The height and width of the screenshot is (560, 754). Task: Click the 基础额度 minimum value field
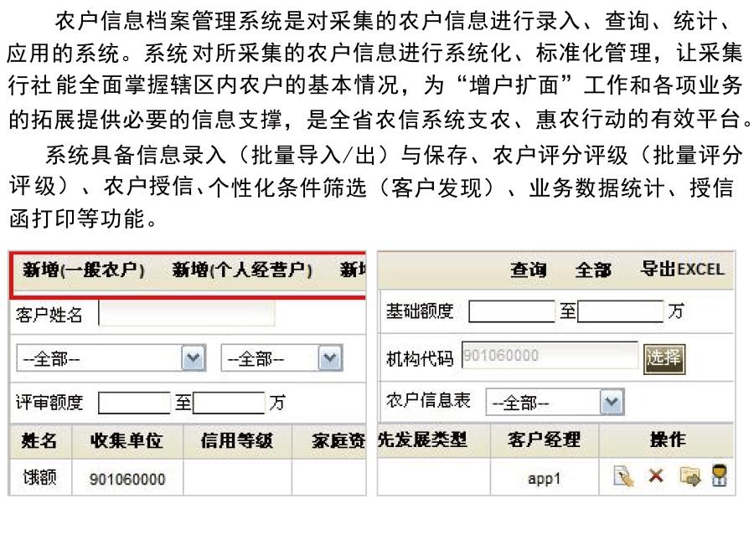tap(511, 312)
